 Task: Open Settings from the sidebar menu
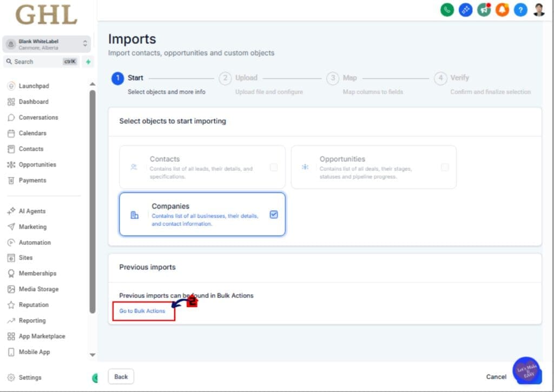pyautogui.click(x=30, y=377)
